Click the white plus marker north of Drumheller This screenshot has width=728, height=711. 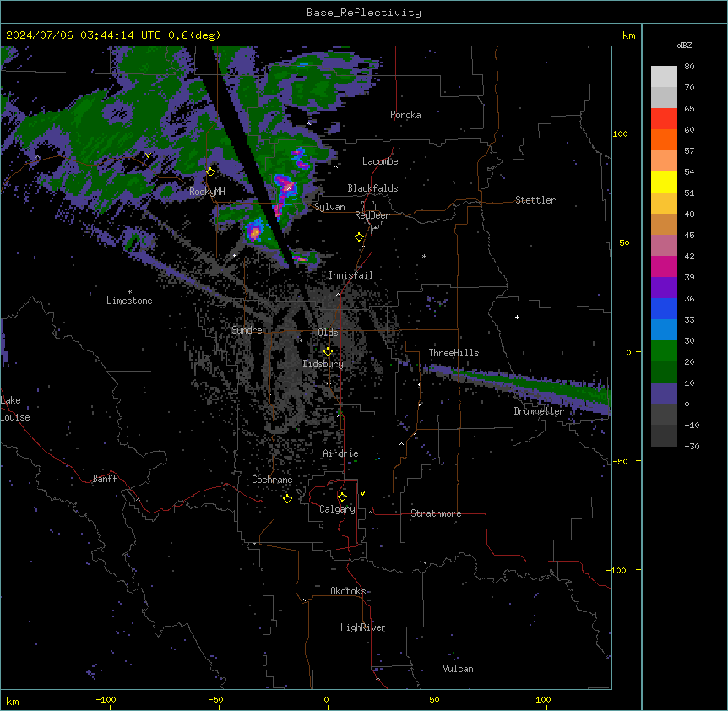coord(517,317)
